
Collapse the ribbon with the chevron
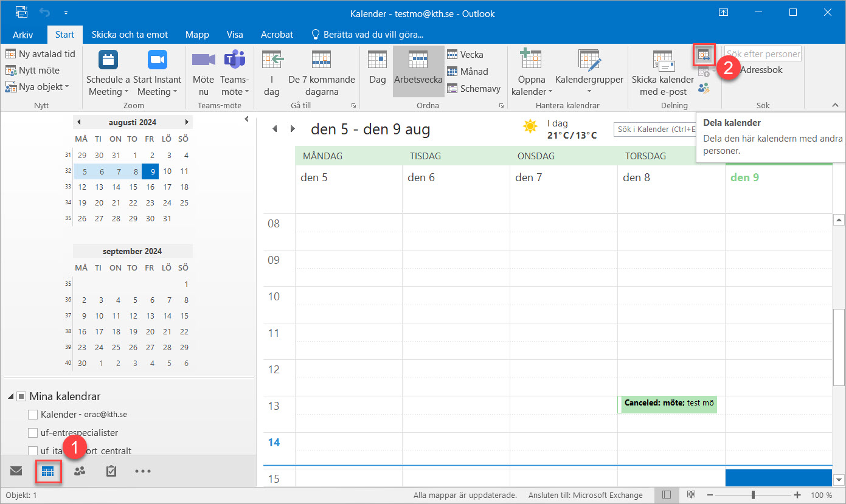coord(835,105)
